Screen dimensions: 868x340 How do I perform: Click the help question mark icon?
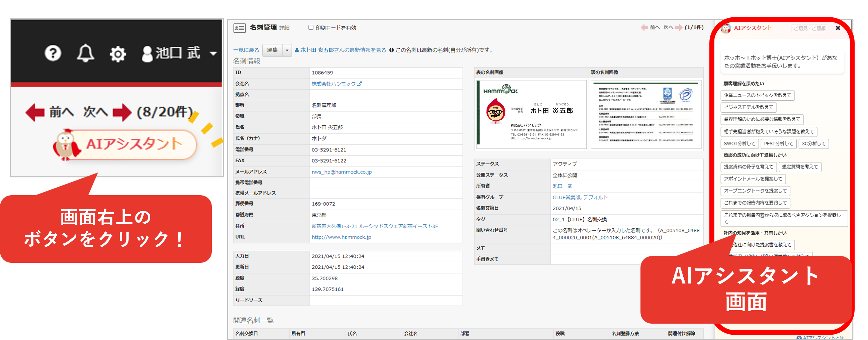53,53
